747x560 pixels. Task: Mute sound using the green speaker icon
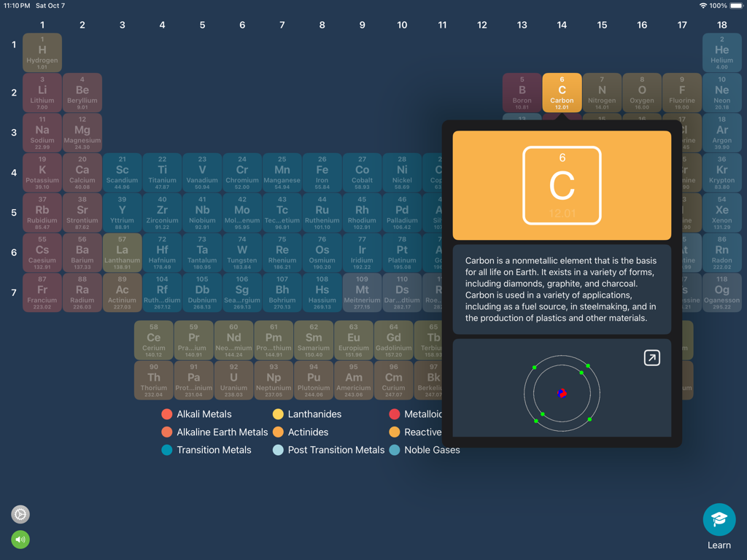(x=20, y=540)
